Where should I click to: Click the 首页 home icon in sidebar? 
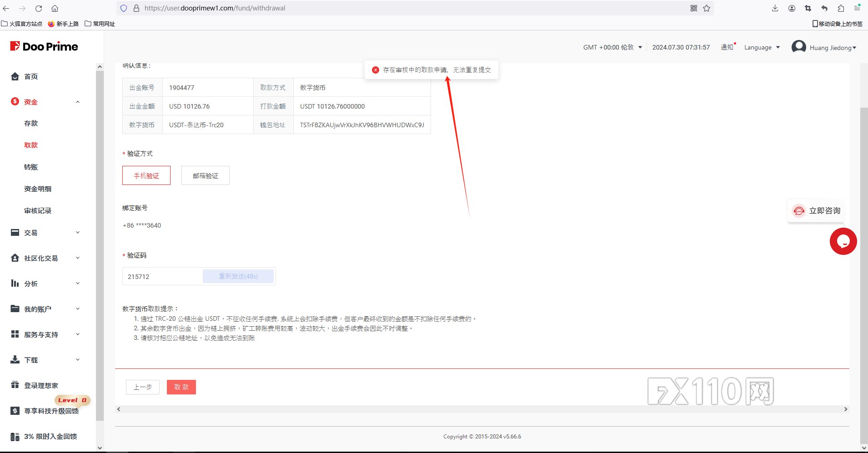click(15, 76)
